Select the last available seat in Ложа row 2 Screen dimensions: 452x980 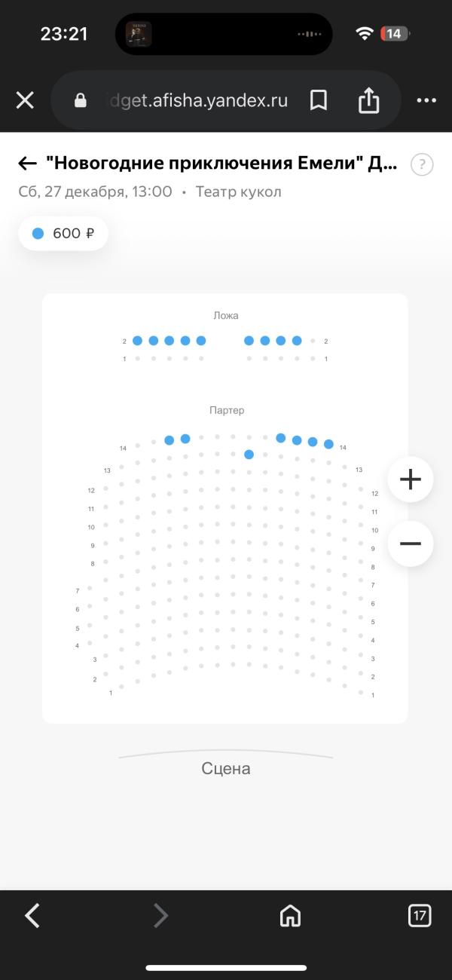[297, 341]
